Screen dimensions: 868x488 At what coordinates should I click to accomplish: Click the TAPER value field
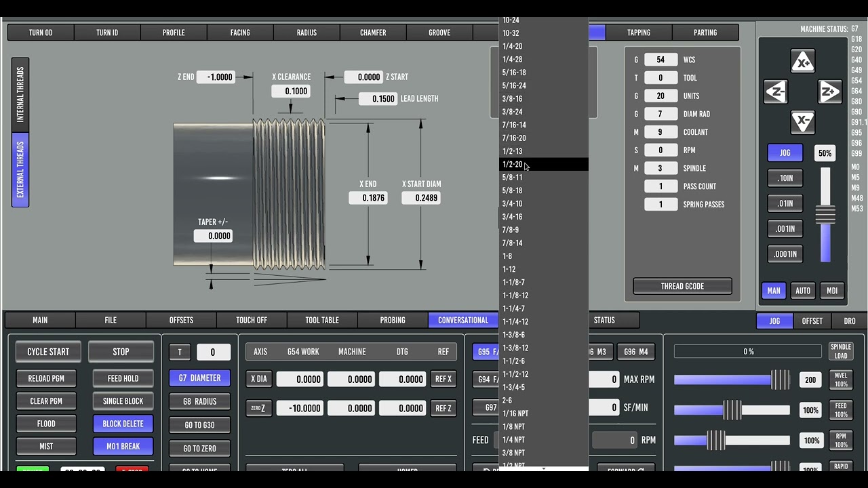(x=213, y=236)
